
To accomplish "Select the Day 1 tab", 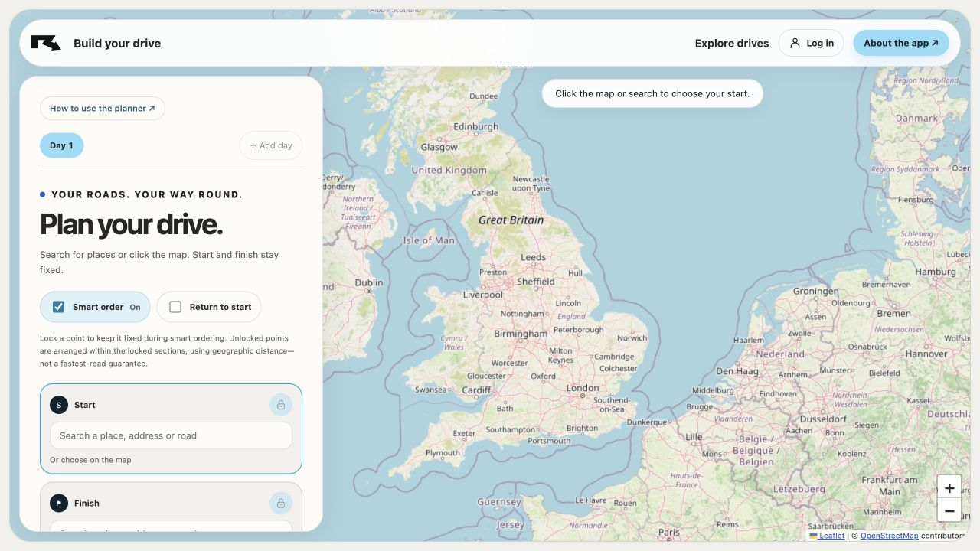I will click(x=61, y=145).
